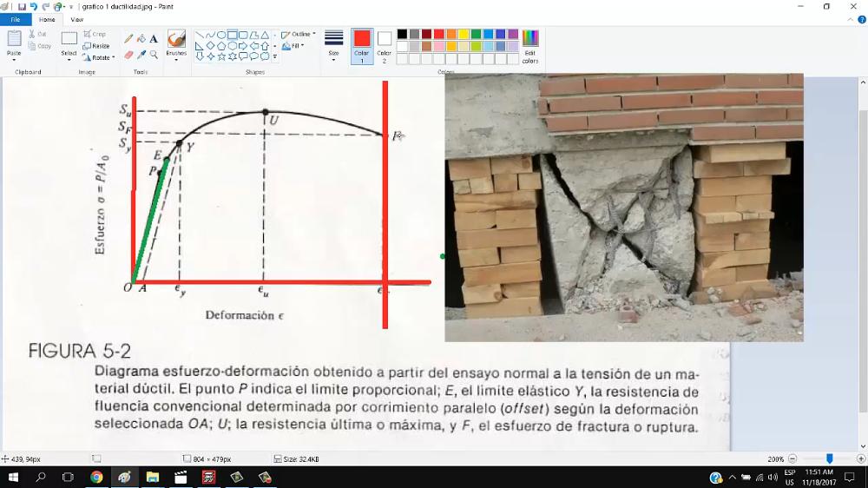Select the Pencil tool
Image resolution: width=868 pixels, height=488 pixels.
(x=128, y=38)
